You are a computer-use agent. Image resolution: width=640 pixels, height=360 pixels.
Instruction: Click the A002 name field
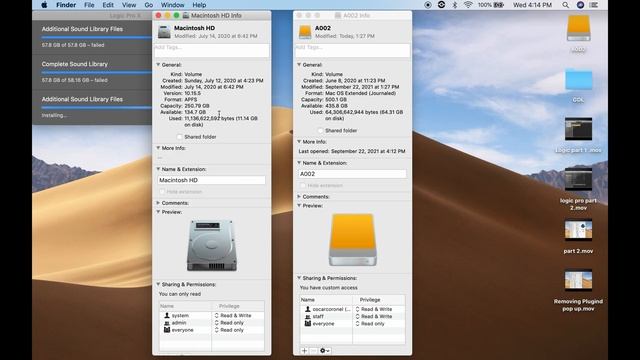352,174
